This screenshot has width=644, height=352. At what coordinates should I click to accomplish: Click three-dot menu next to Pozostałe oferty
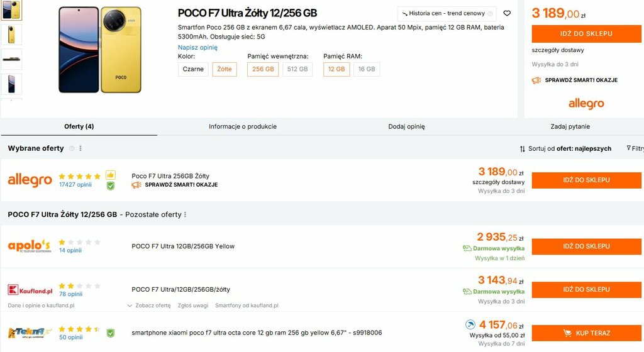point(185,214)
